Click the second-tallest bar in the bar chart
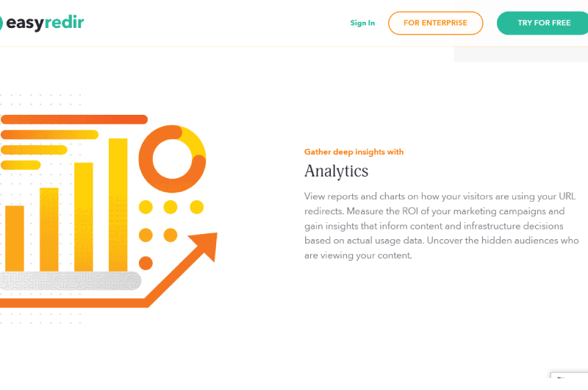This screenshot has height=390, width=588. [x=84, y=217]
